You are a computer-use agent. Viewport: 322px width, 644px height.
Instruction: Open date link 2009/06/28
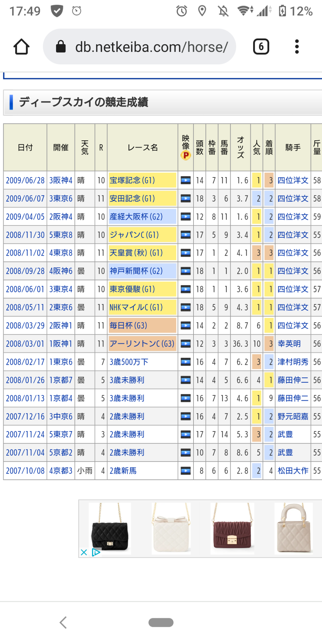coord(25,180)
